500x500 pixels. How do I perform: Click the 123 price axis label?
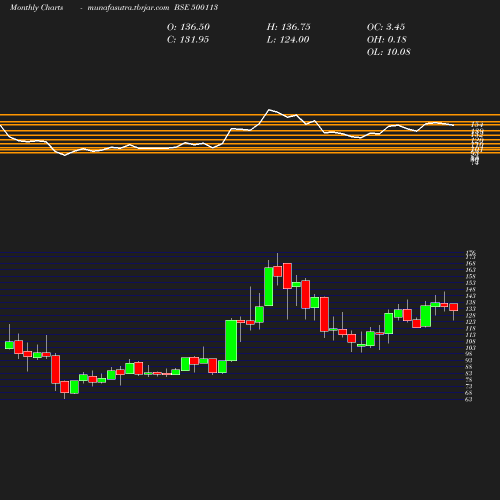(470, 322)
